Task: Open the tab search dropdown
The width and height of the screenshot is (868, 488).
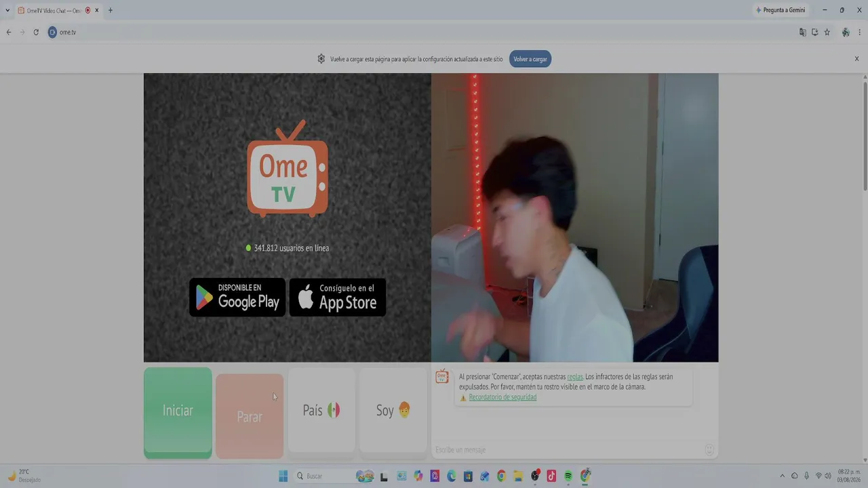Action: tap(7, 10)
